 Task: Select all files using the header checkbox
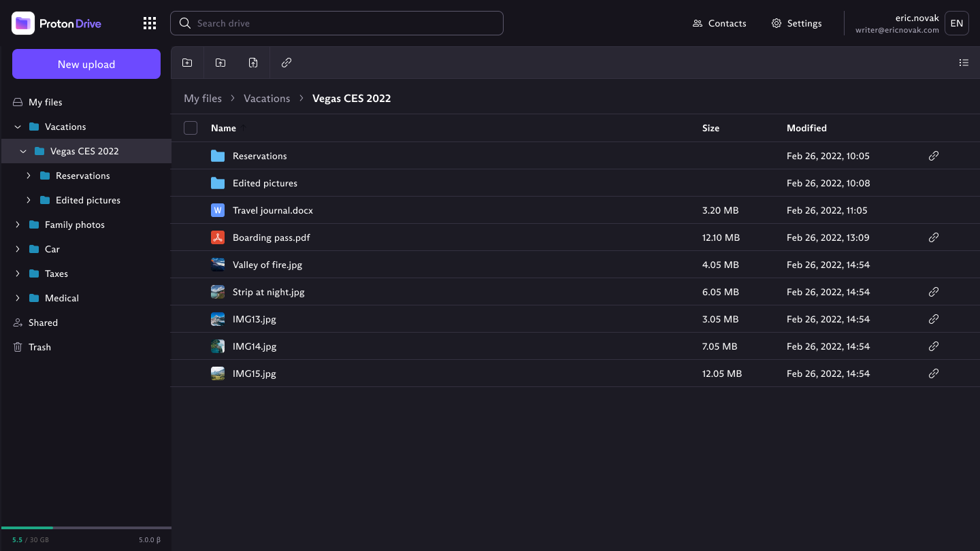coord(191,128)
